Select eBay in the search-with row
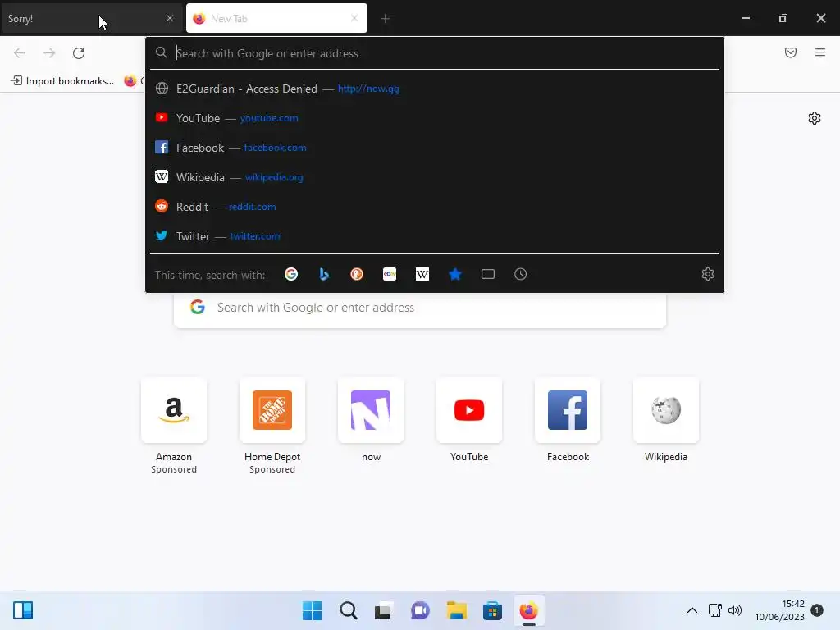The width and height of the screenshot is (840, 630). point(390,274)
